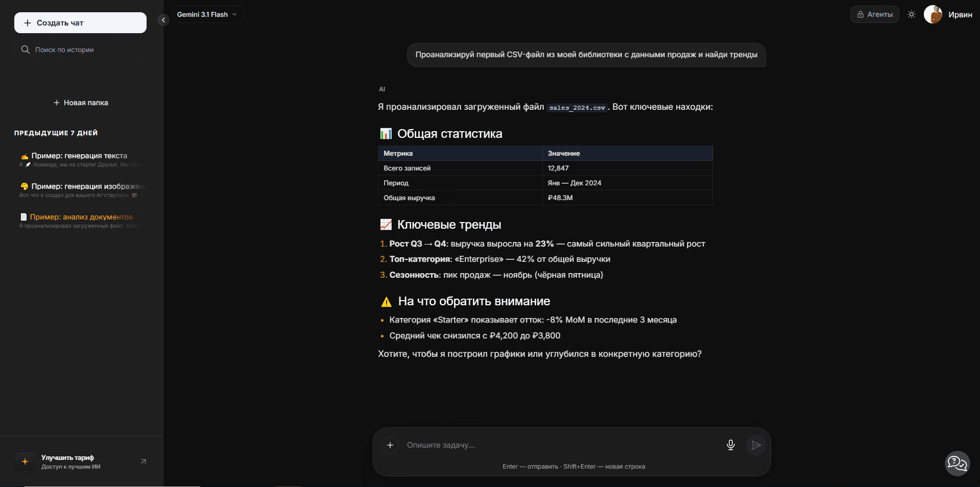Click the Starter category churn bullet
This screenshot has height=487, width=980.
(533, 320)
